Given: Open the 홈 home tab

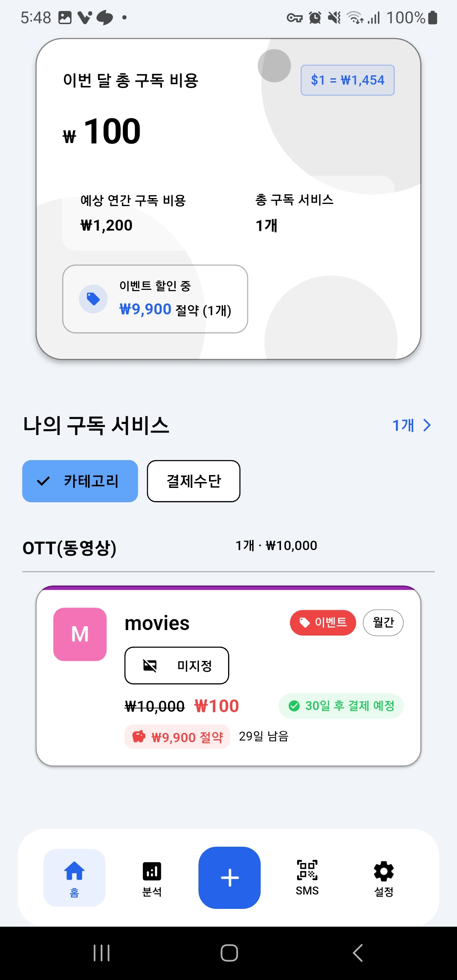Looking at the screenshot, I should [74, 877].
